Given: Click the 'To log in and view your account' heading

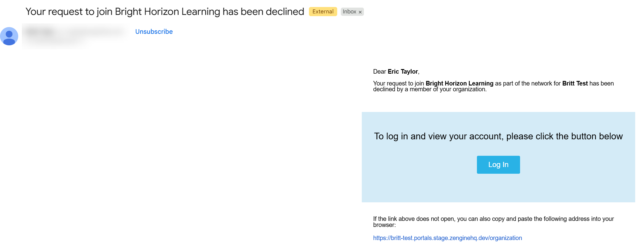Looking at the screenshot, I should click(498, 136).
